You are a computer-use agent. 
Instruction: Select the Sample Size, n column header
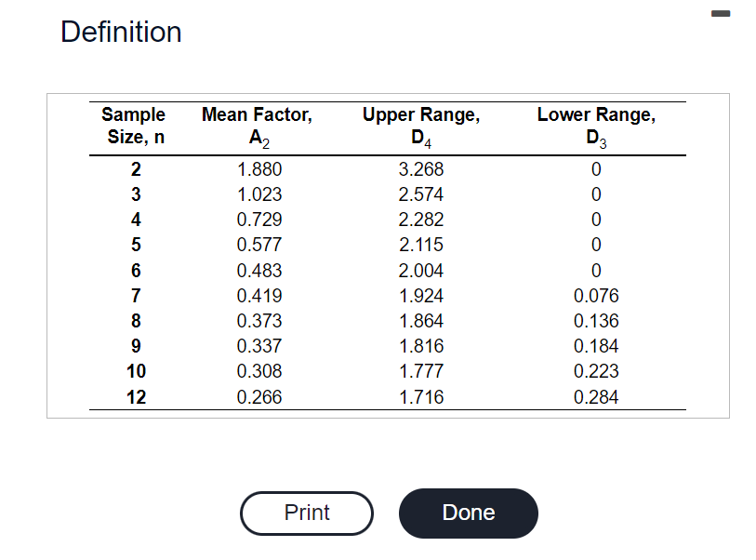click(x=133, y=126)
